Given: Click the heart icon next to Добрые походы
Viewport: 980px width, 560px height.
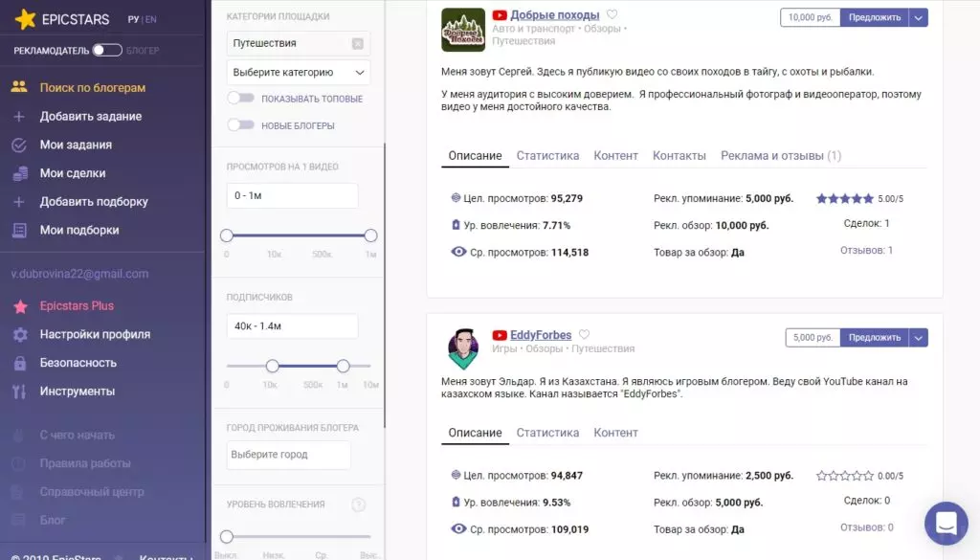Looking at the screenshot, I should pyautogui.click(x=612, y=14).
